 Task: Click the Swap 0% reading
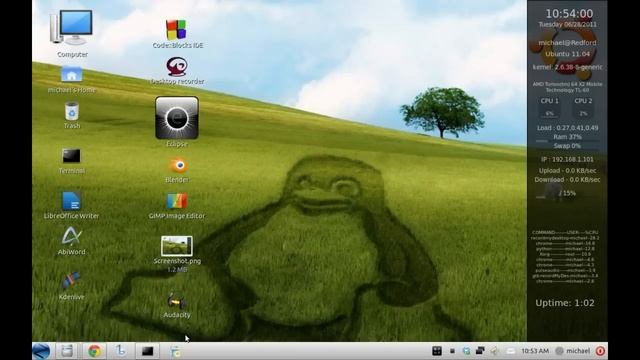[567, 146]
